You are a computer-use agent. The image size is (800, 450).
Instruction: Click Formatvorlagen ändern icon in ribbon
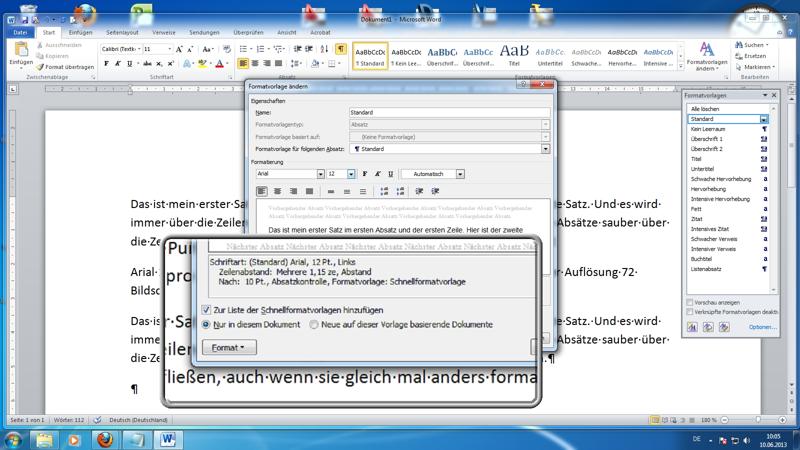click(x=707, y=50)
